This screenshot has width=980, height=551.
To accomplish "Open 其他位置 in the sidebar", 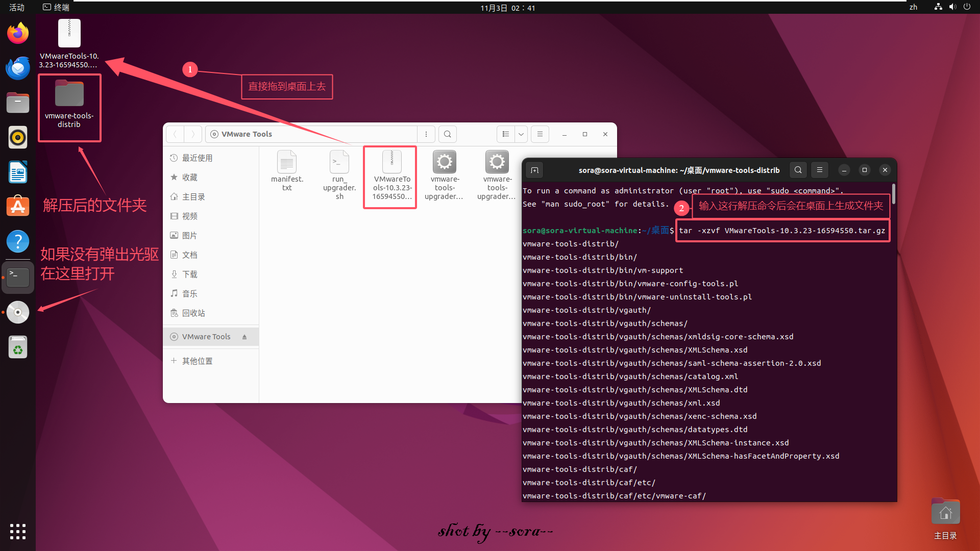I will [x=211, y=361].
